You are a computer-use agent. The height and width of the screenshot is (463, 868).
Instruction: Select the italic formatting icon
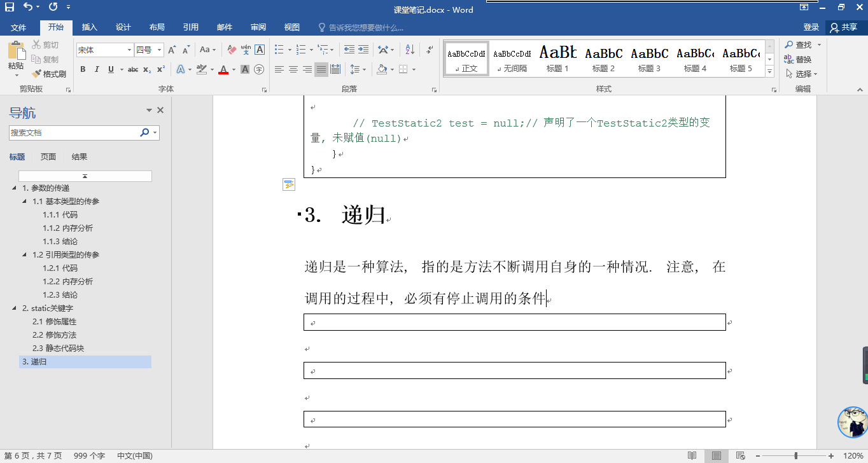[96, 70]
